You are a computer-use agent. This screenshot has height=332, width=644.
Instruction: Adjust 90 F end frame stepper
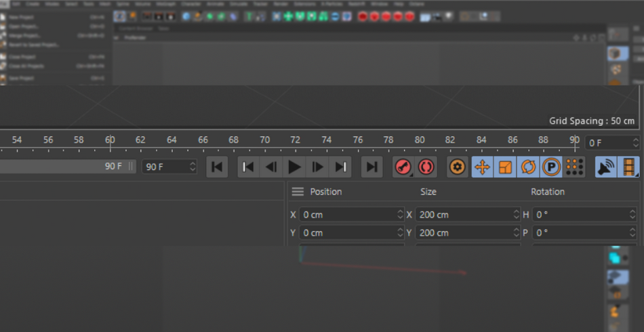193,167
